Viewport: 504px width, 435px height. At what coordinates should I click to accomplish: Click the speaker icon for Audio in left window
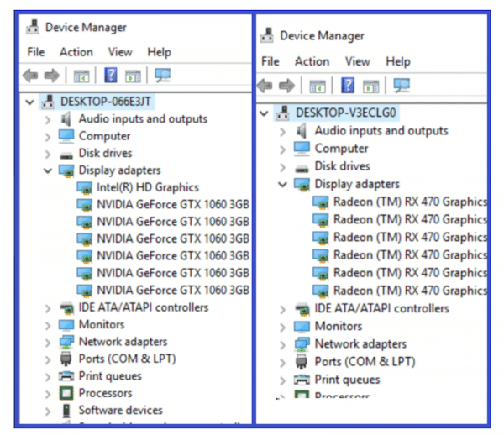(66, 119)
